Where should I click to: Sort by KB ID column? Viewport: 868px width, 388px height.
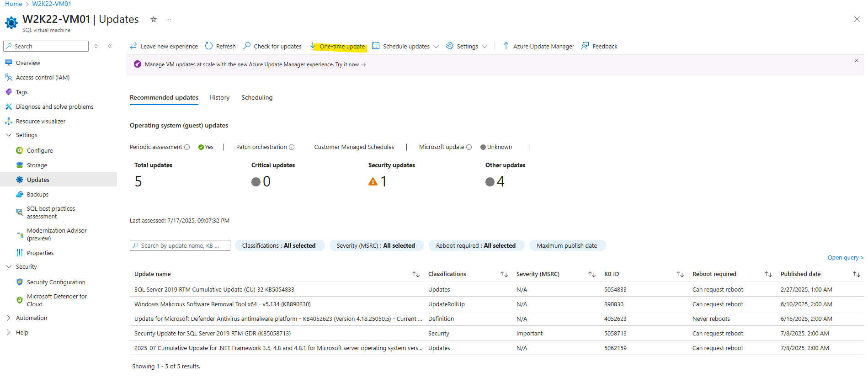680,274
